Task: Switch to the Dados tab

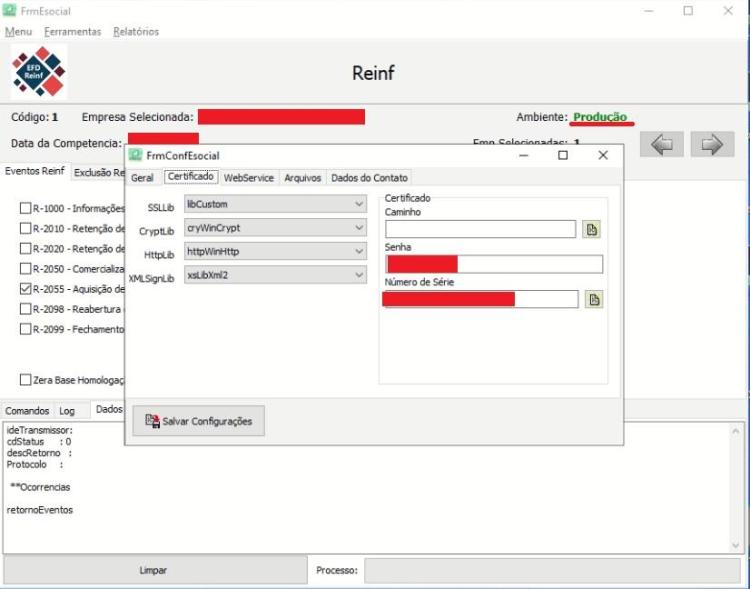Action: pyautogui.click(x=109, y=409)
